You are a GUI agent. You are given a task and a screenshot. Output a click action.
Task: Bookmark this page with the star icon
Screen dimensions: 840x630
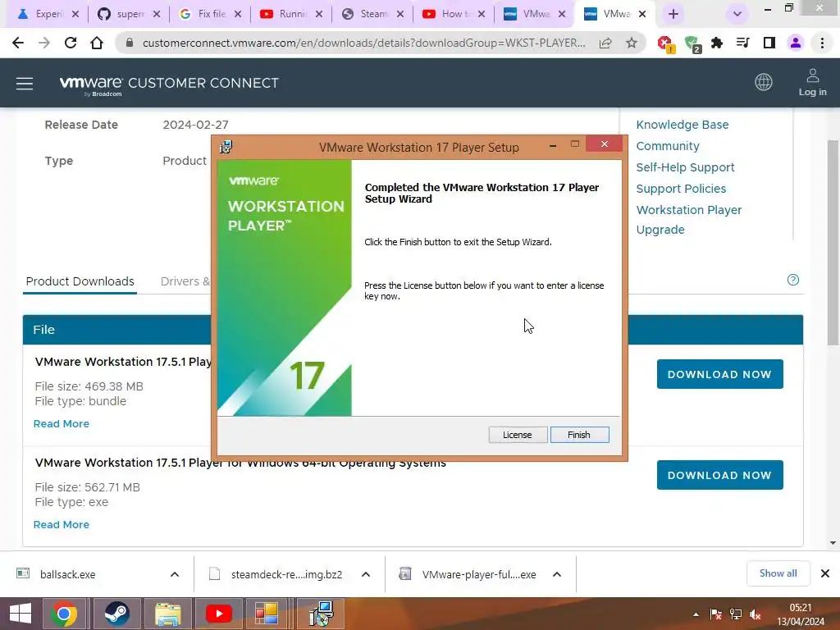[632, 43]
